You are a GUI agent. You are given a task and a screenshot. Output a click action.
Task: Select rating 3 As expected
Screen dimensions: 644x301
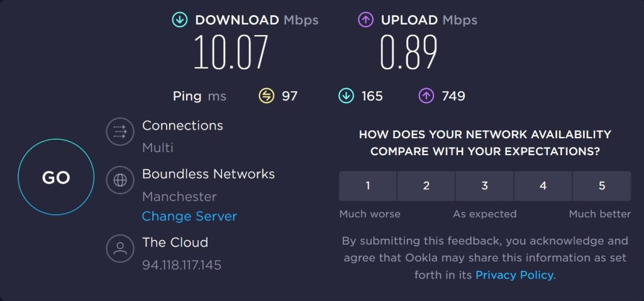click(x=485, y=186)
